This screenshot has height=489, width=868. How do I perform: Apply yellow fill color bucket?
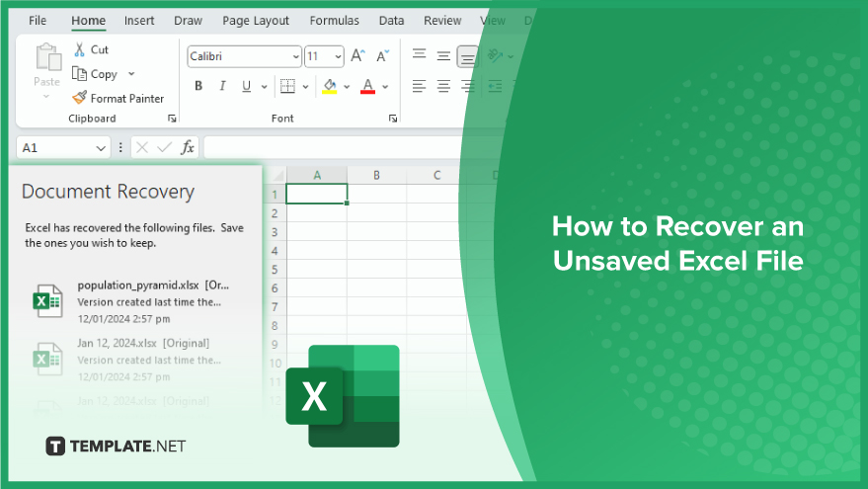(x=330, y=86)
